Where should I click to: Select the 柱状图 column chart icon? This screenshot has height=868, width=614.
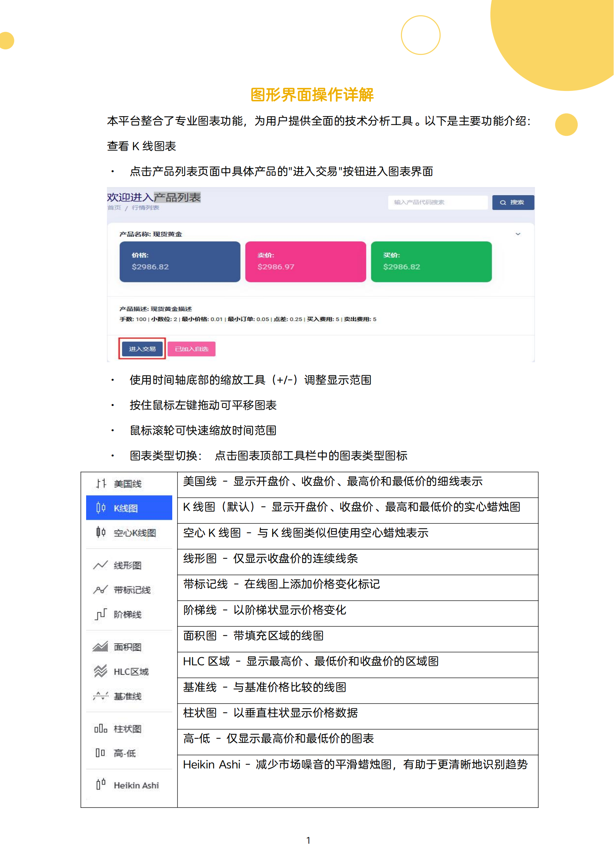pyautogui.click(x=101, y=728)
